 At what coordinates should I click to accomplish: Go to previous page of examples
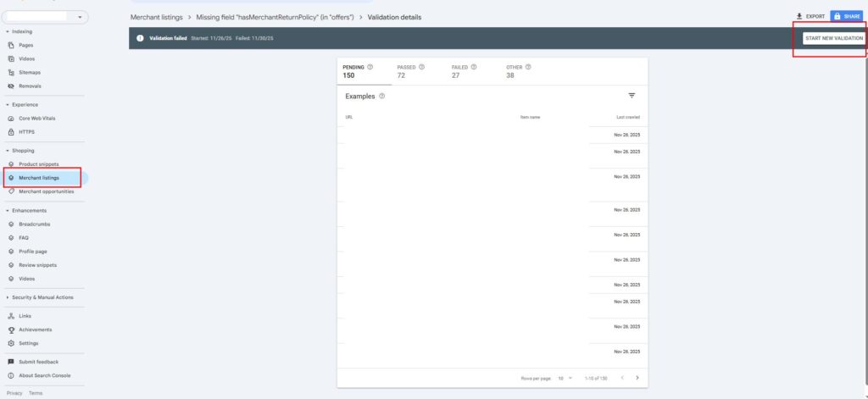[621, 378]
